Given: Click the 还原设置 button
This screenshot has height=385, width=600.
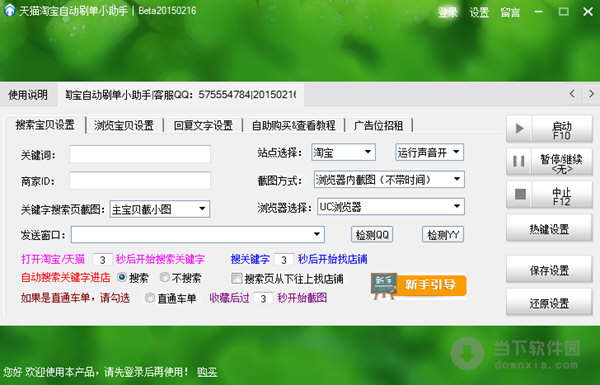Looking at the screenshot, I should pos(549,302).
